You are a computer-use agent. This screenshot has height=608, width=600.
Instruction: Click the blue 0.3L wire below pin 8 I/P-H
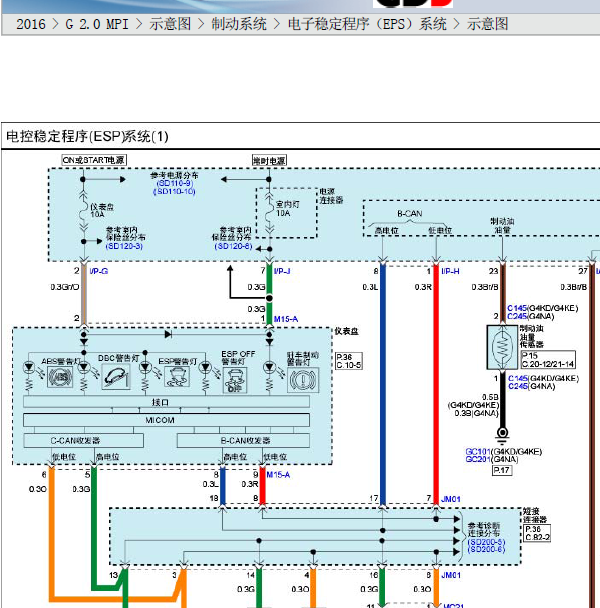pyautogui.click(x=383, y=384)
